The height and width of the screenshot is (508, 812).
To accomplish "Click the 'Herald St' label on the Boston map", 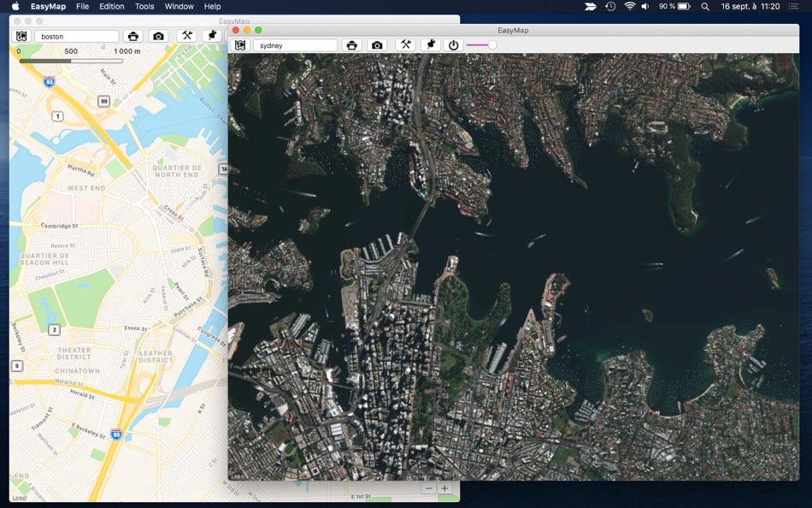I will point(82,394).
